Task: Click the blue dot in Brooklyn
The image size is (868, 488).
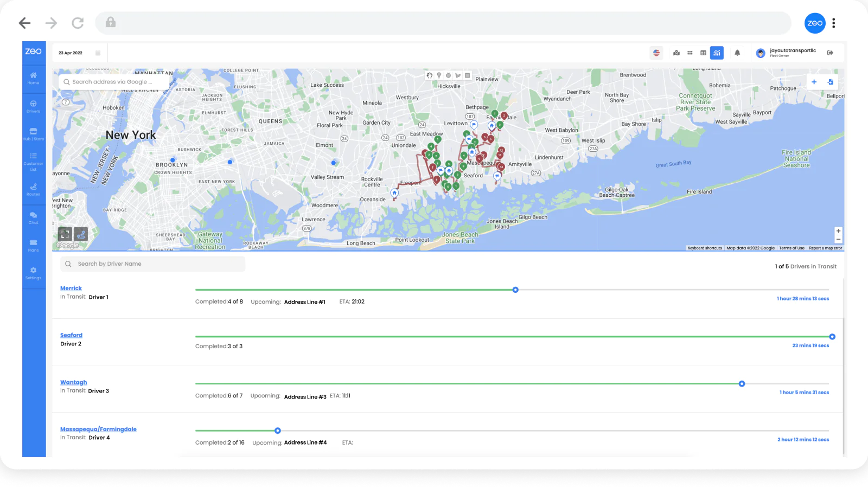Action: point(173,160)
